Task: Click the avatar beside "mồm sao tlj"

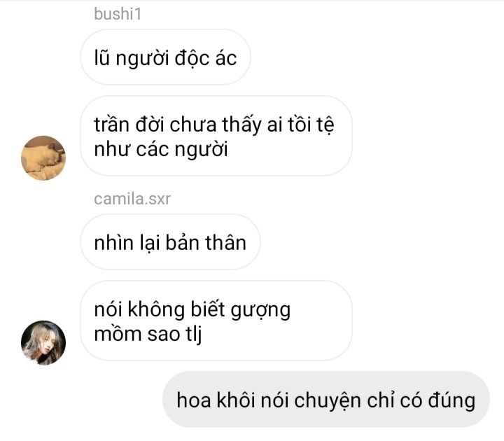Action: click(43, 342)
